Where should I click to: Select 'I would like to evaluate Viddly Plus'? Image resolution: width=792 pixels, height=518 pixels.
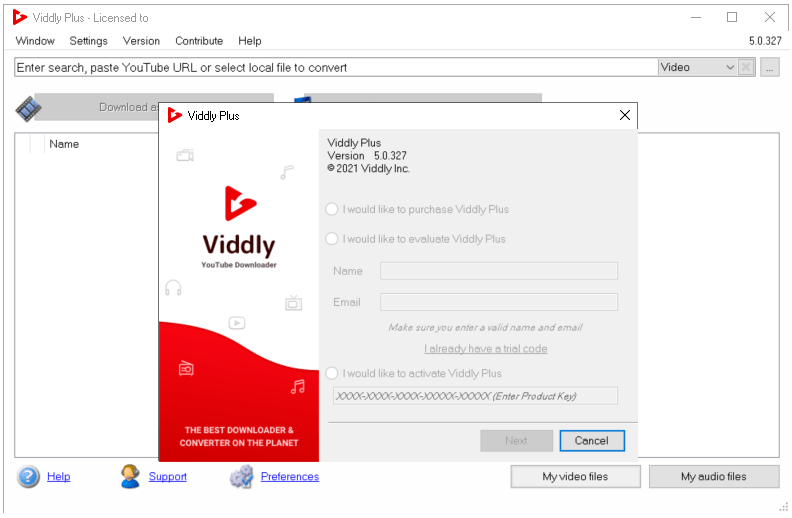point(331,239)
